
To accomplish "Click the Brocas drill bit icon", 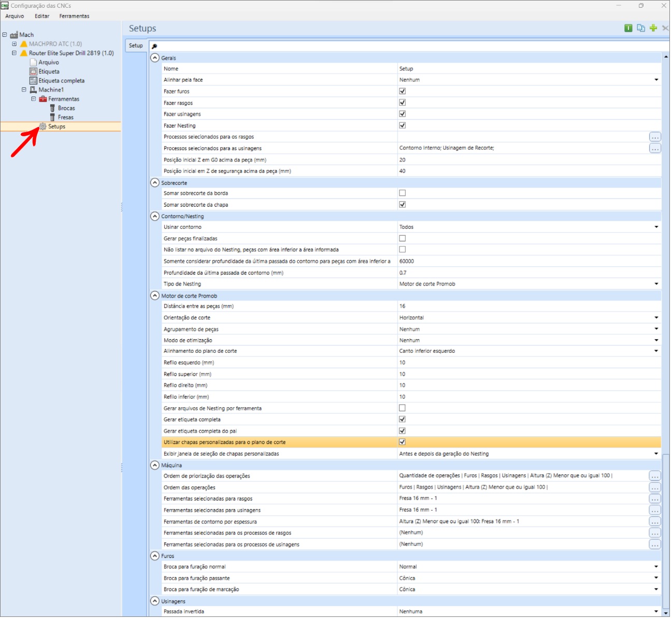I will 52,108.
